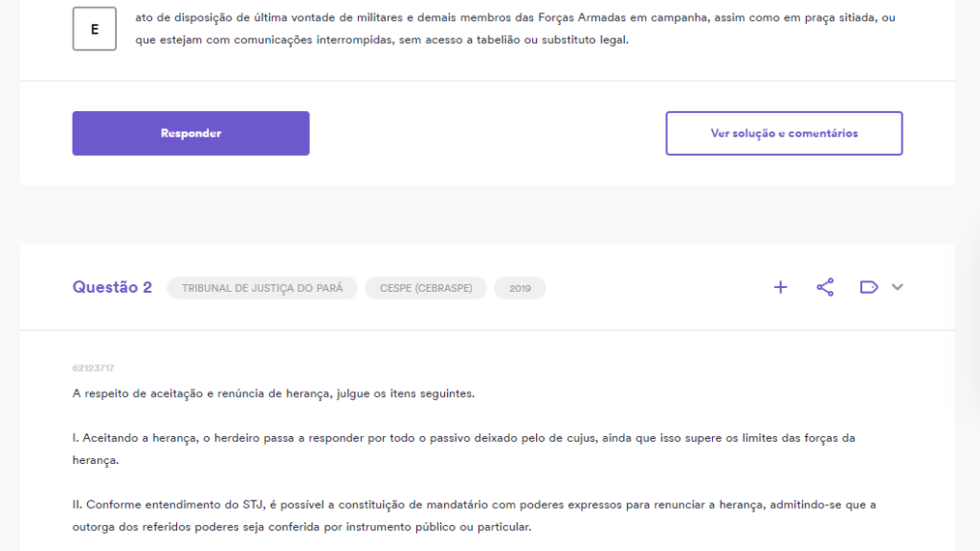
Task: Click statement II starting 'Conforme entendimento do STJ'
Action: point(474,516)
